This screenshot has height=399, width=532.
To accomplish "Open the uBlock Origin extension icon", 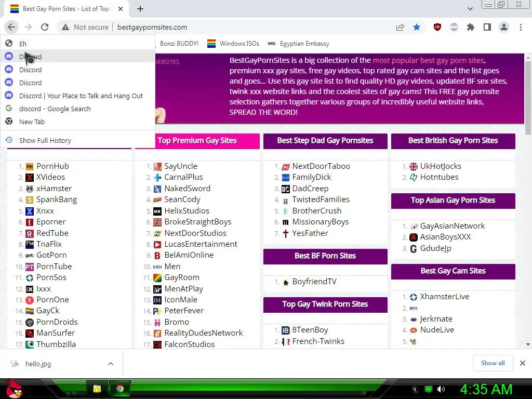I will pos(437,27).
